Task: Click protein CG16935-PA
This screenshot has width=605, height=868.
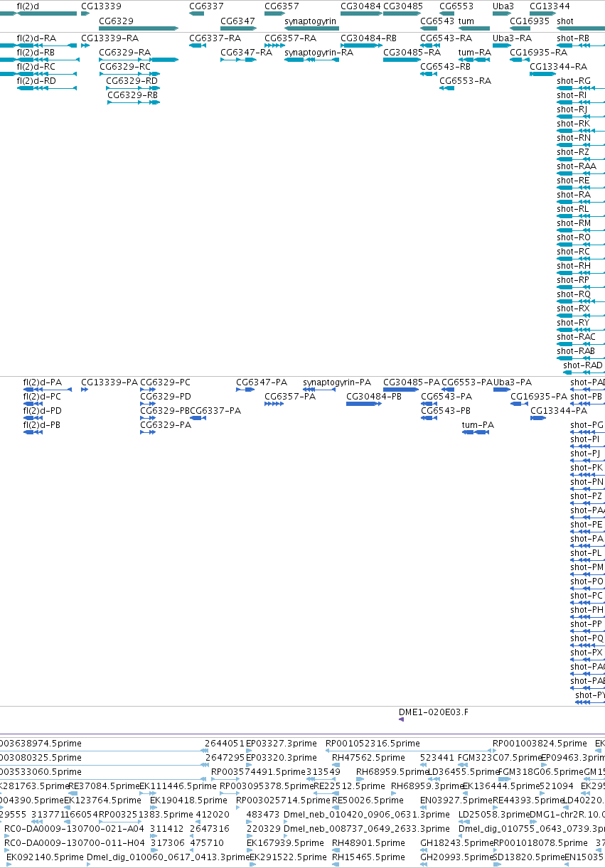Action: click(539, 397)
